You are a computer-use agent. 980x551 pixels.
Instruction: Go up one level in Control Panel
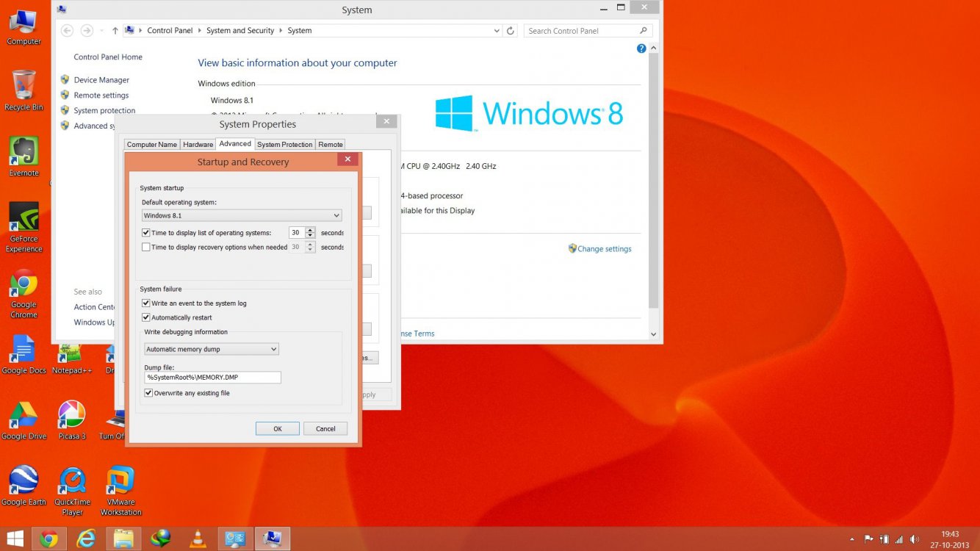(115, 31)
